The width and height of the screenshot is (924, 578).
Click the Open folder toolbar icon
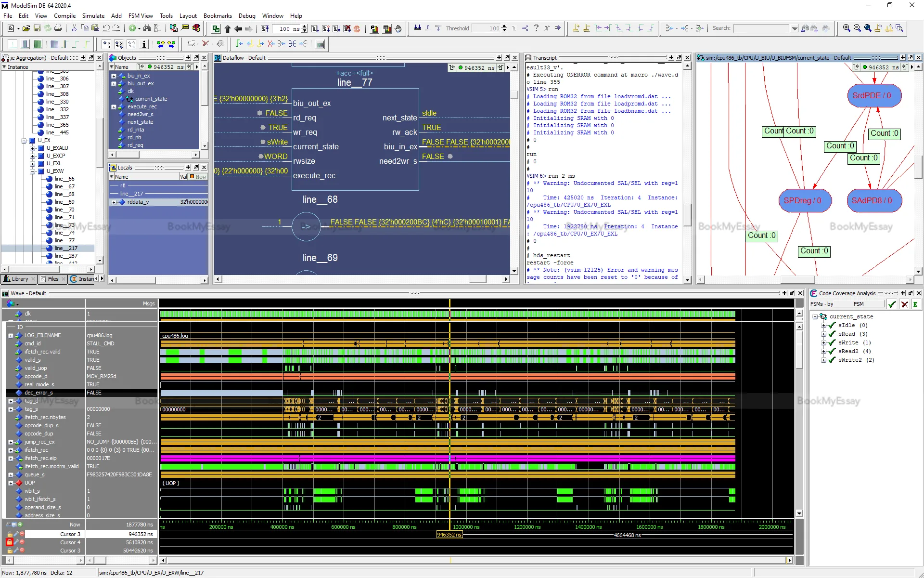coord(26,28)
